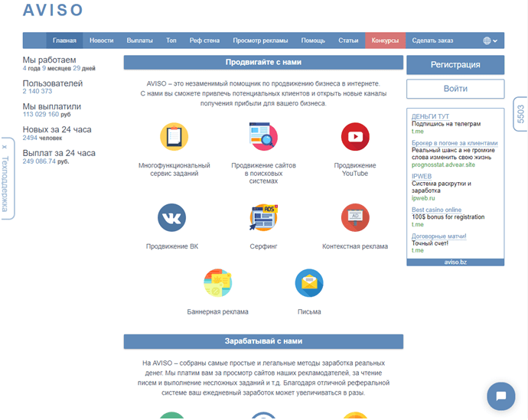Viewport: 528px width, 420px height.
Task: Click the Продвижение ВК label
Action: click(x=171, y=246)
